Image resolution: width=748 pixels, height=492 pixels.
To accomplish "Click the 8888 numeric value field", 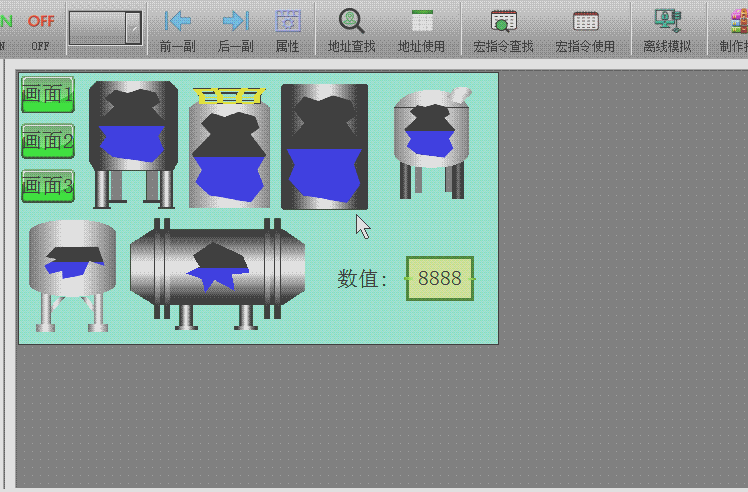I will pos(440,278).
